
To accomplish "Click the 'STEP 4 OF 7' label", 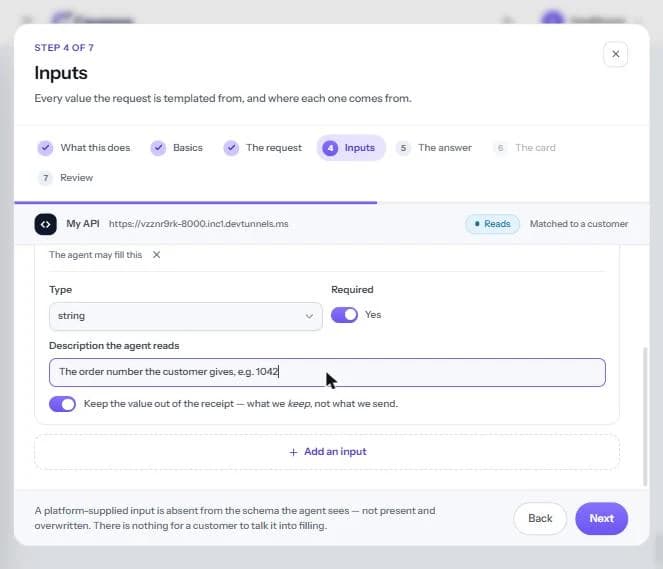I will click(64, 48).
